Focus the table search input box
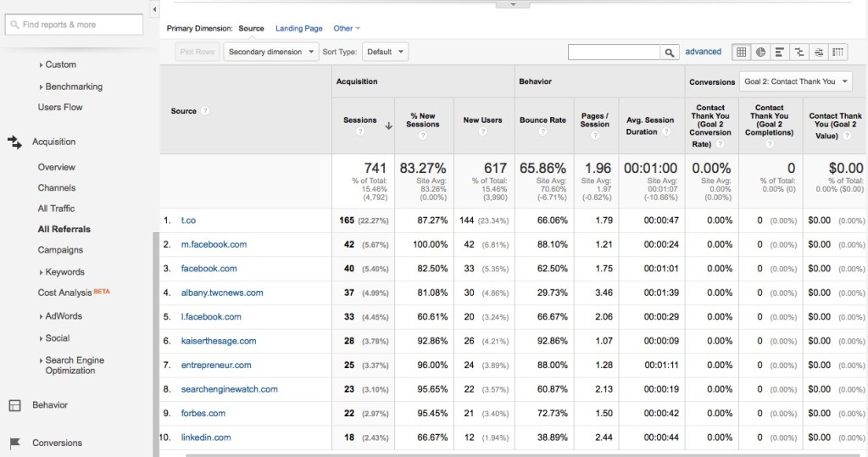This screenshot has width=868, height=457. [x=614, y=52]
